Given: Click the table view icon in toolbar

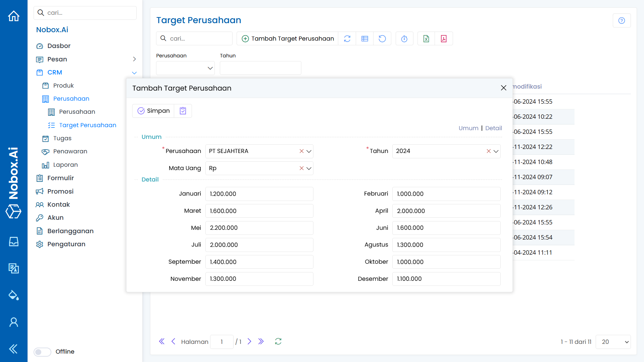Looking at the screenshot, I should click(x=365, y=39).
